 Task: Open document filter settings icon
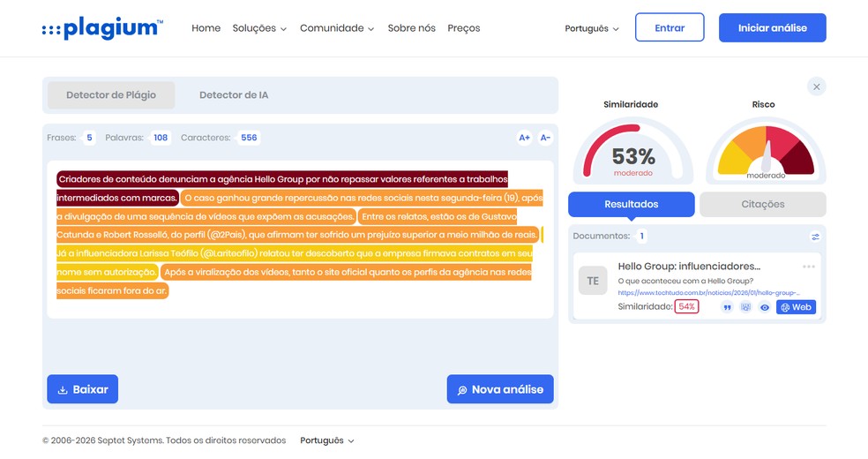[815, 237]
